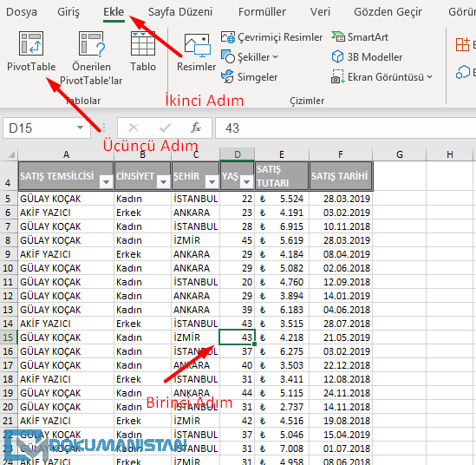476x465 pixels.
Task: Open the Dosya menu
Action: coord(22,12)
